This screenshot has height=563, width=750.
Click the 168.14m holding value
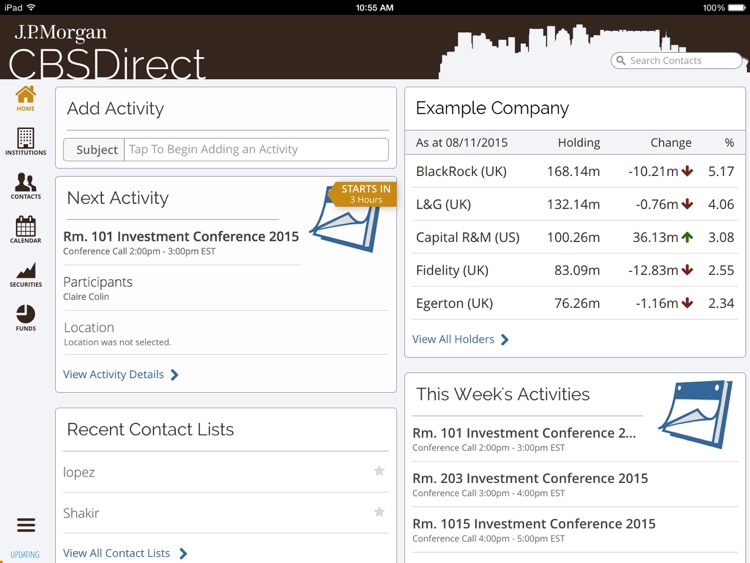pyautogui.click(x=573, y=171)
